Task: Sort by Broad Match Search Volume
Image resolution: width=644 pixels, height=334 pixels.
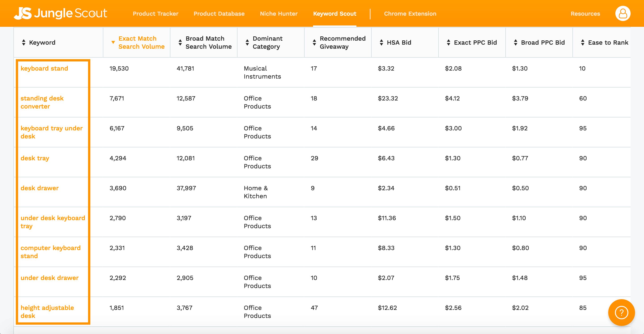Action: click(180, 42)
